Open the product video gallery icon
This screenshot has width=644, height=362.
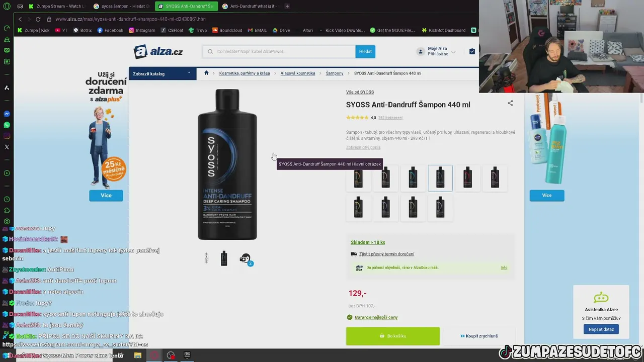click(246, 259)
